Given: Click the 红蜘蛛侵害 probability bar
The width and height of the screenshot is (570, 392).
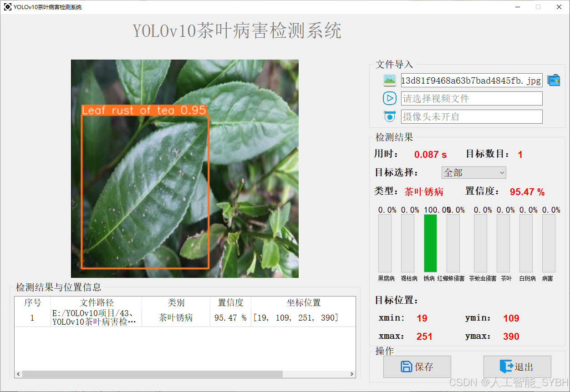Looking at the screenshot, I should click(453, 243).
